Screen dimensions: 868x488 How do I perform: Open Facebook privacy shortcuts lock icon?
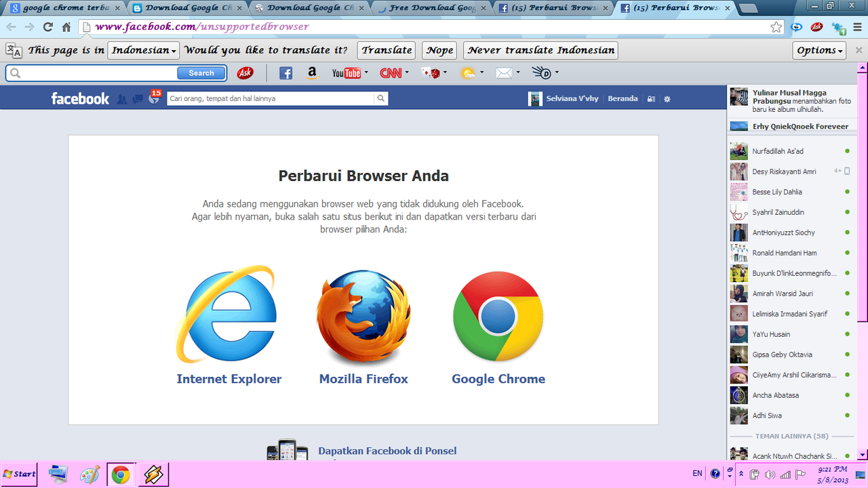pos(651,98)
